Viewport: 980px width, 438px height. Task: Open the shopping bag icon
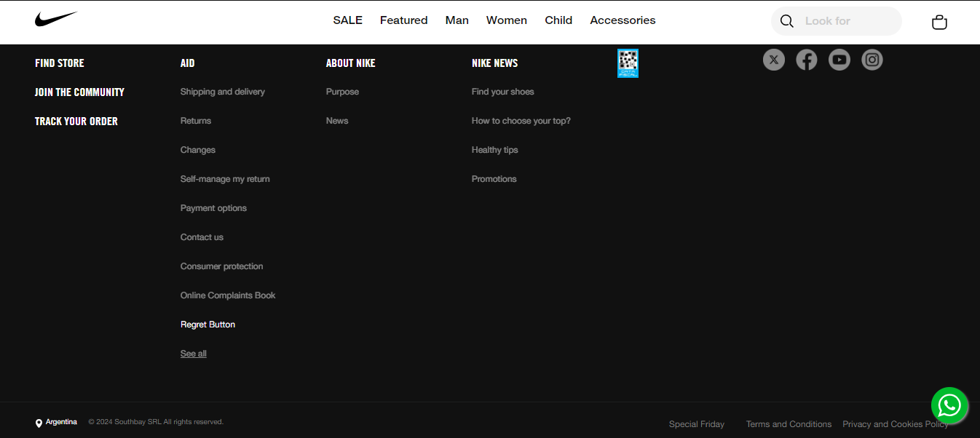[x=939, y=22]
